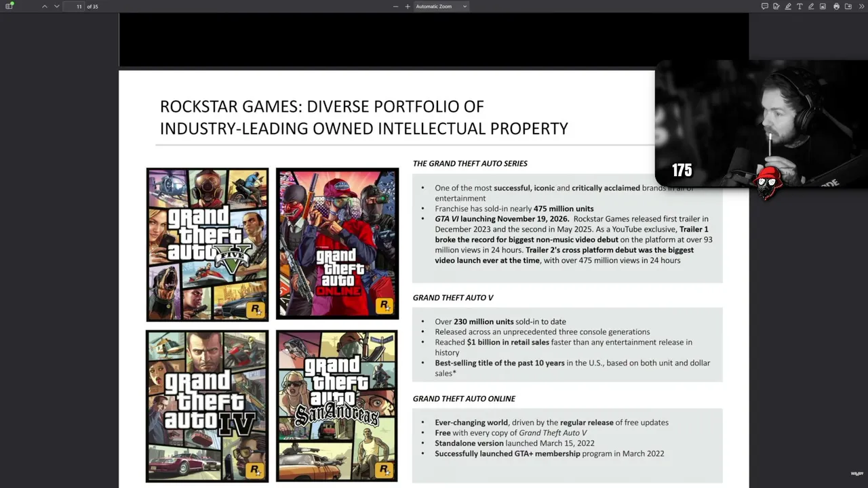Viewport: 868px width, 488px height.
Task: Click the heading "GRAND THEFT AUTO ONLINE"
Action: pyautogui.click(x=464, y=399)
